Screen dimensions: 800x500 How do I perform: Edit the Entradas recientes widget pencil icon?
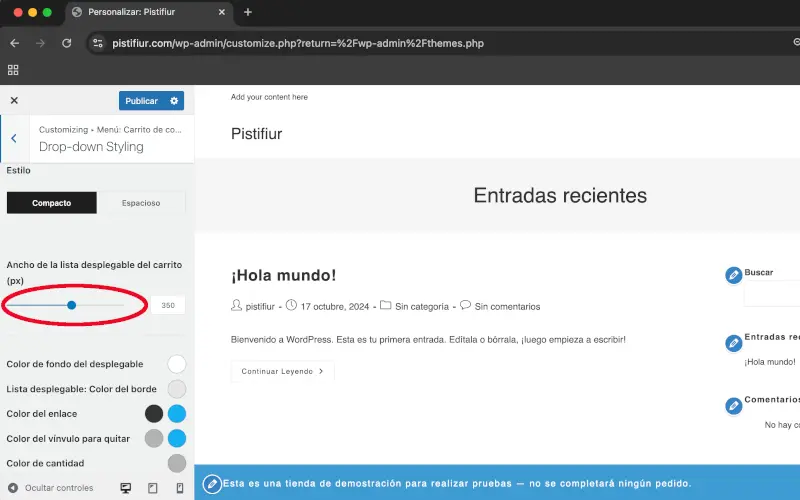[733, 343]
